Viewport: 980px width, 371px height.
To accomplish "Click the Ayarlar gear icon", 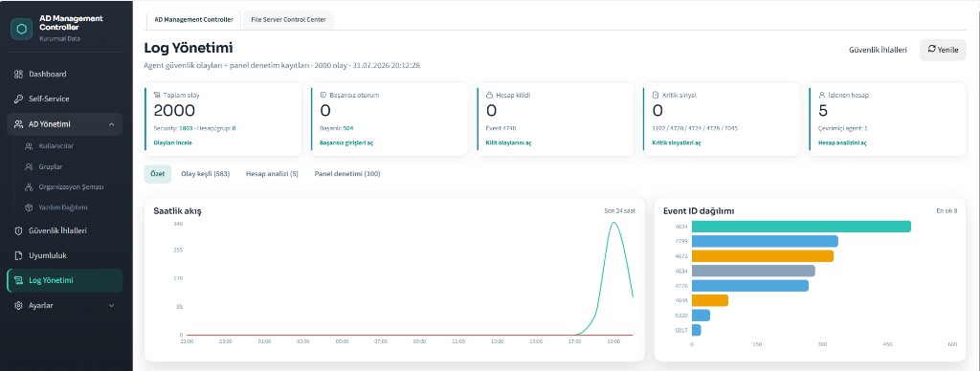I will 19,306.
